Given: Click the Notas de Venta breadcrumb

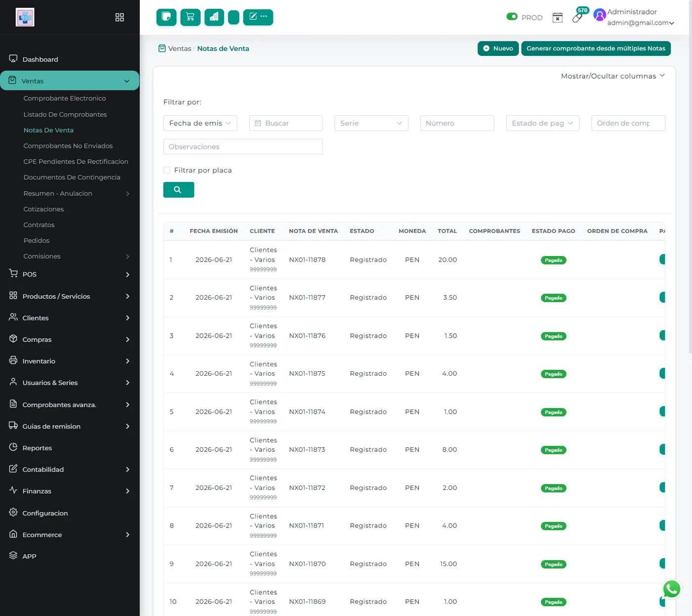Looking at the screenshot, I should pyautogui.click(x=223, y=48).
